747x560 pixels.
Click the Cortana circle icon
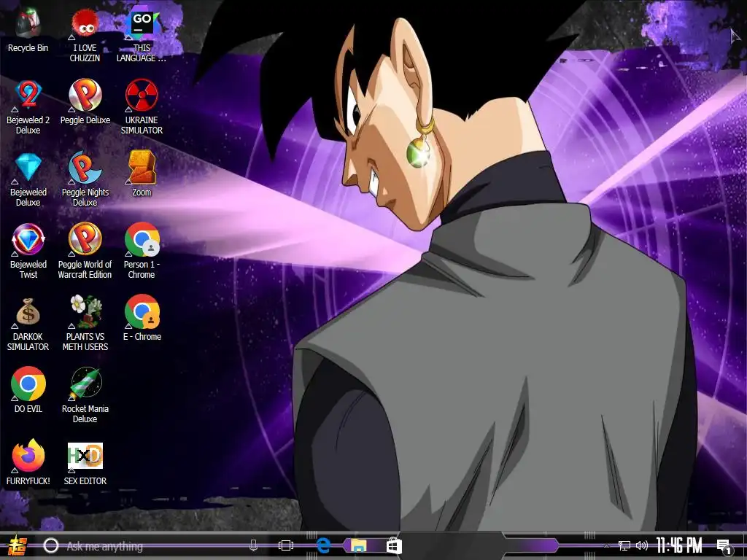(x=51, y=545)
